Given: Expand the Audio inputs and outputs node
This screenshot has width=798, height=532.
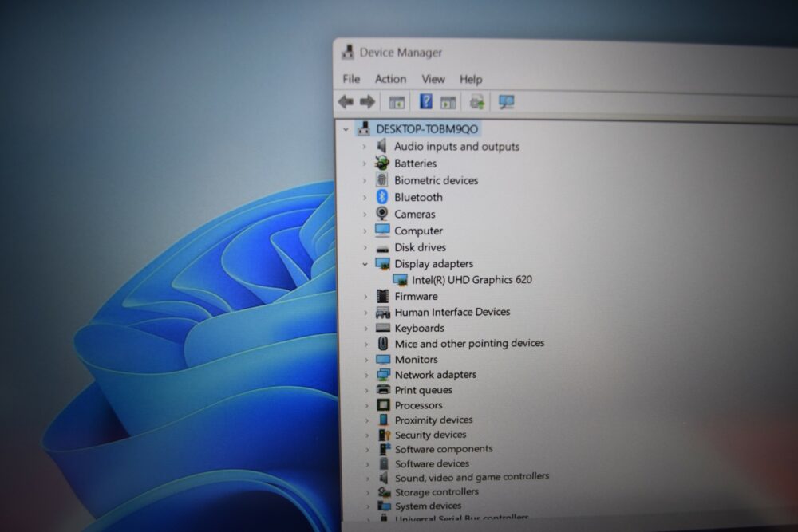Looking at the screenshot, I should [365, 147].
